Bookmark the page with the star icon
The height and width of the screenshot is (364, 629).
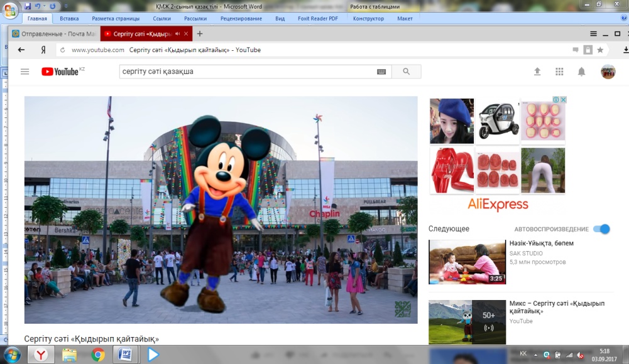pos(600,50)
